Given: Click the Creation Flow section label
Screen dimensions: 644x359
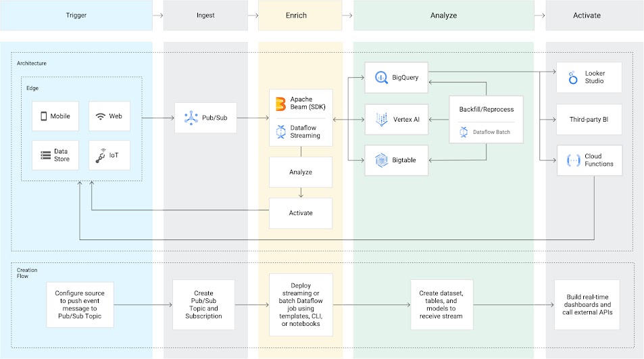Looking at the screenshot, I should click(x=27, y=272).
